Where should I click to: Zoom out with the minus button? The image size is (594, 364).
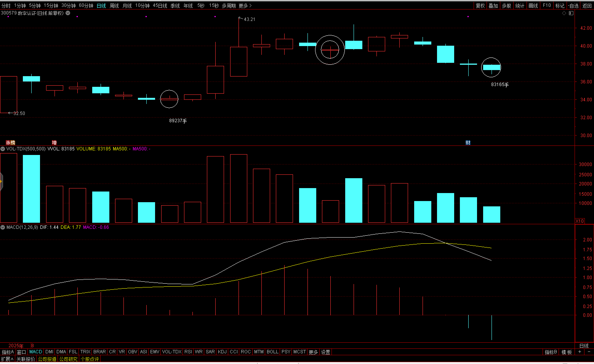(589, 352)
